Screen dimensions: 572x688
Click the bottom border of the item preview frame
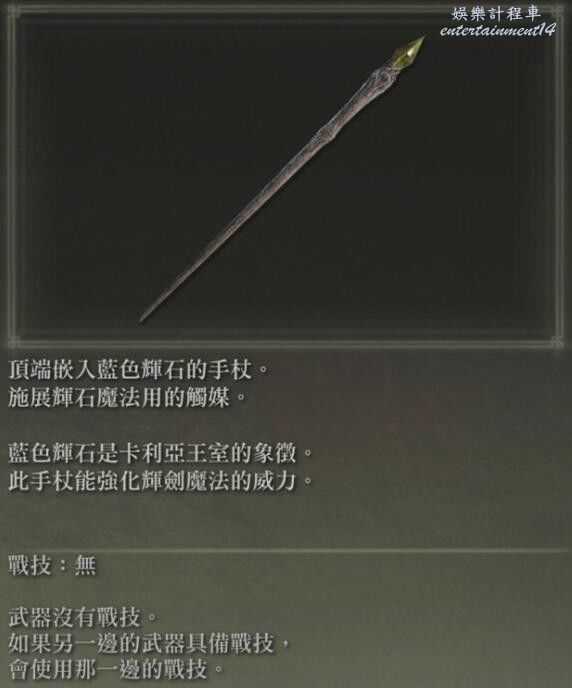pyautogui.click(x=285, y=341)
